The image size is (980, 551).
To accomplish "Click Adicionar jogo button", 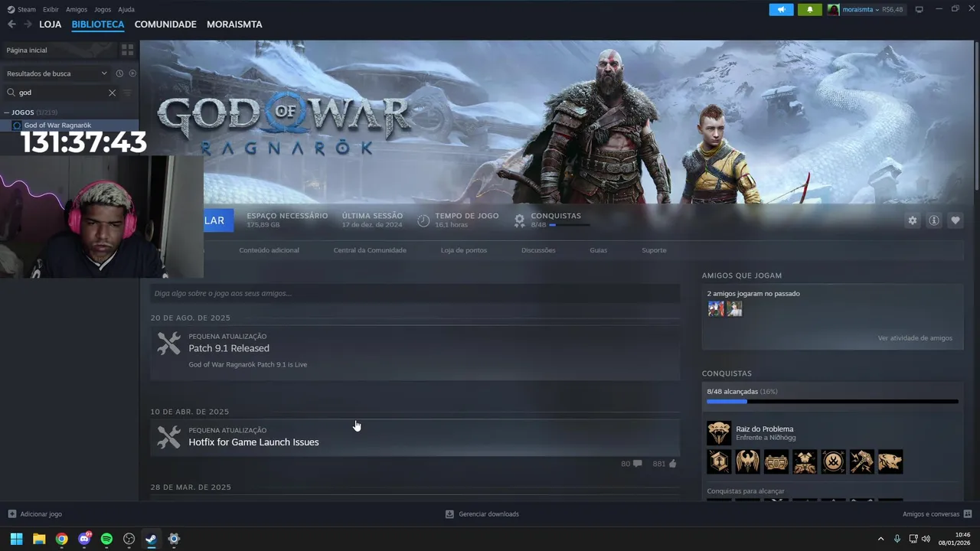I will click(x=34, y=514).
